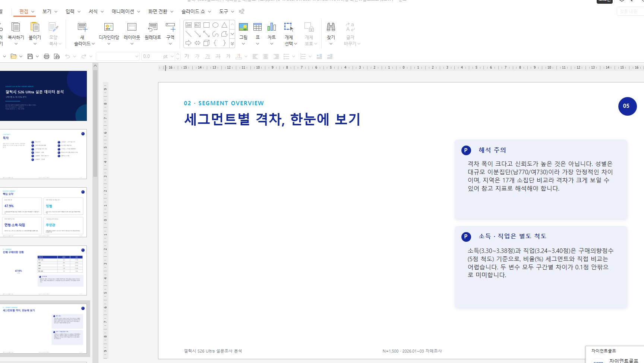Toggle strikethrough 가 formatting
Screen dimensions: 644x363
coord(218,56)
